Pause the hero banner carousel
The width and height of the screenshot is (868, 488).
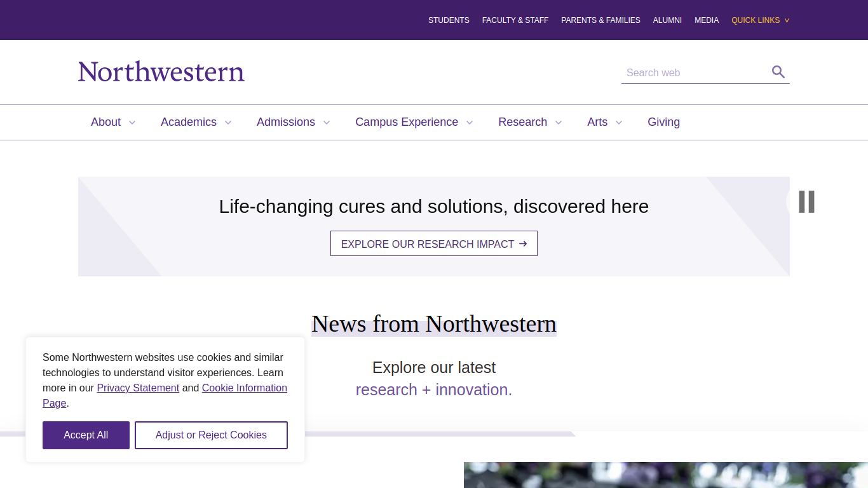pyautogui.click(x=806, y=201)
